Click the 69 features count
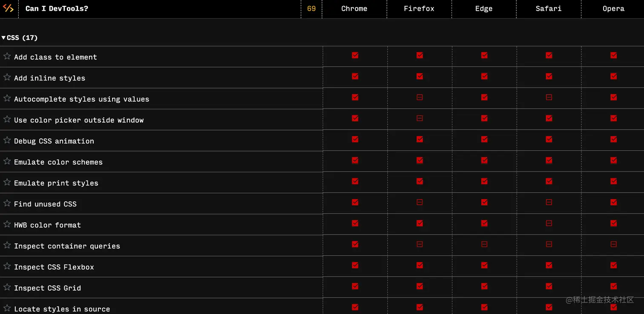The image size is (644, 314). pyautogui.click(x=311, y=9)
